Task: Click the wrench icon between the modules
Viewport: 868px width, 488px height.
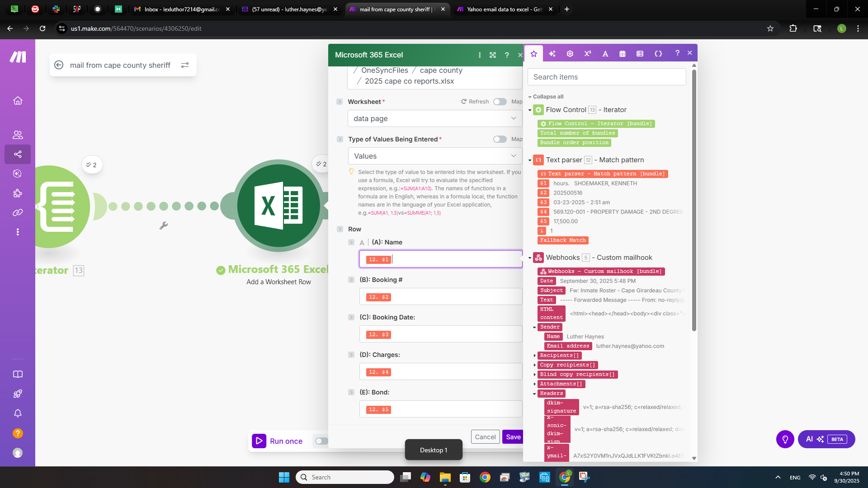Action: pyautogui.click(x=164, y=225)
